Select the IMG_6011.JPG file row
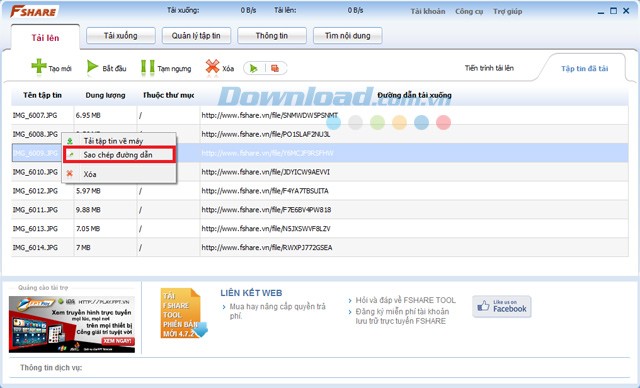 coord(320,210)
